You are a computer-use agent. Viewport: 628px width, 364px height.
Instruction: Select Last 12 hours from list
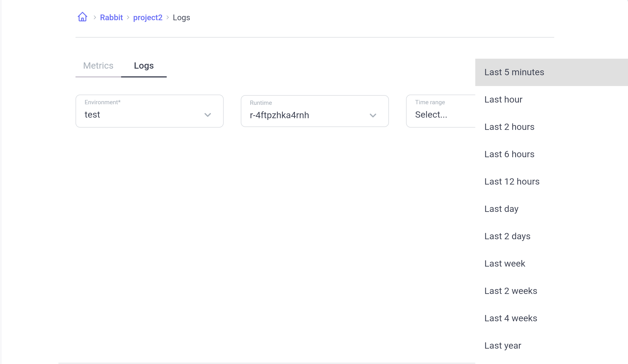point(512,181)
